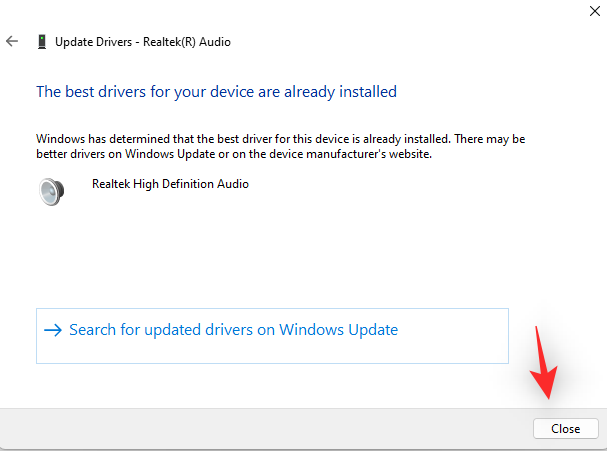
Task: Click the red annotation arrow pointing at Close
Action: [x=544, y=365]
